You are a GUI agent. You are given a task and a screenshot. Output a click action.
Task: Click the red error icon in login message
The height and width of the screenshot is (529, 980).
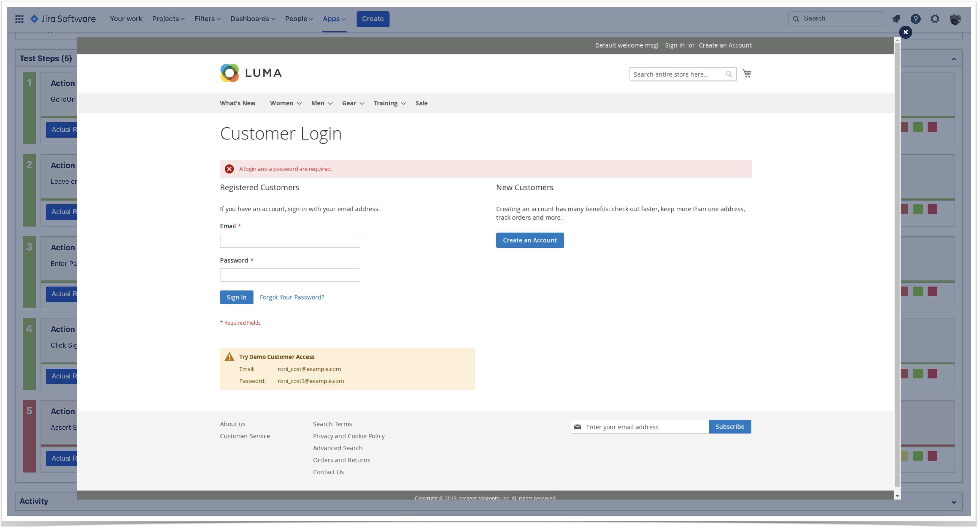[229, 169]
